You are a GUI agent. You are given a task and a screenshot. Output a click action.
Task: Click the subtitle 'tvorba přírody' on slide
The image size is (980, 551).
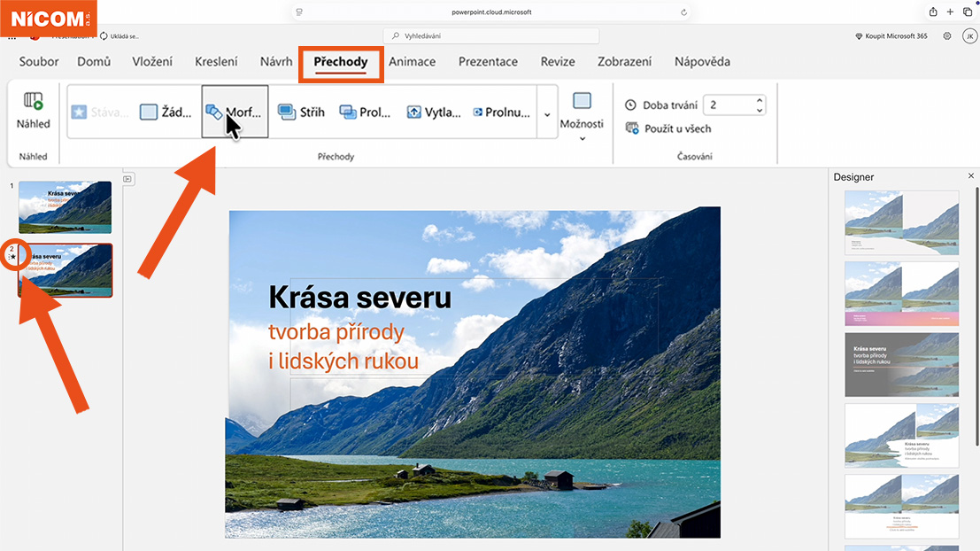coord(336,332)
